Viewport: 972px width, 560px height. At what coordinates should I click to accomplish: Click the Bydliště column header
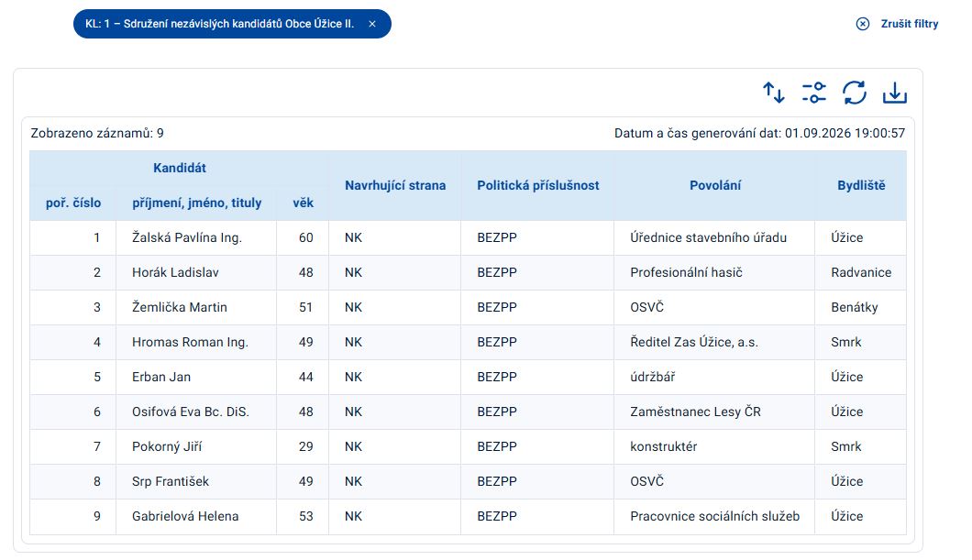click(861, 185)
